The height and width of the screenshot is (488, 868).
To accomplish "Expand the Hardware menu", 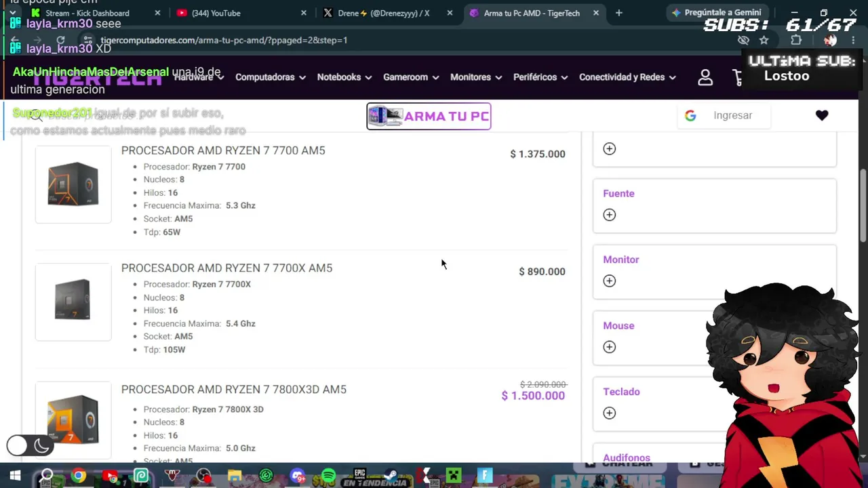I will (199, 77).
